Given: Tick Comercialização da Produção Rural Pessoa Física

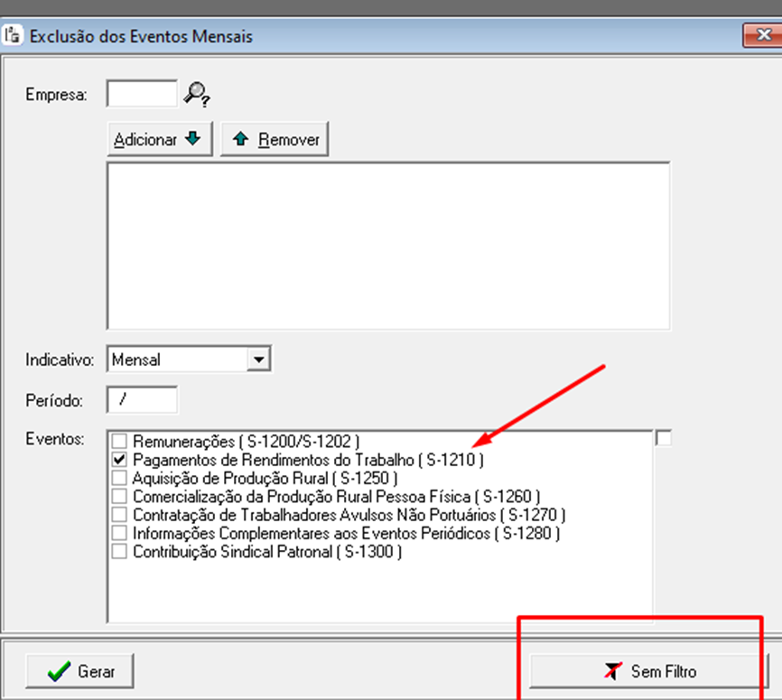Looking at the screenshot, I should (119, 496).
